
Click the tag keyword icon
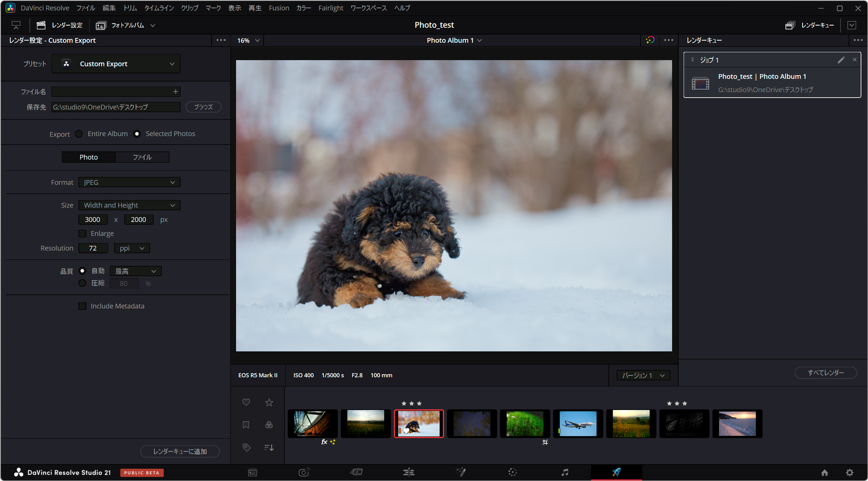pyautogui.click(x=246, y=448)
